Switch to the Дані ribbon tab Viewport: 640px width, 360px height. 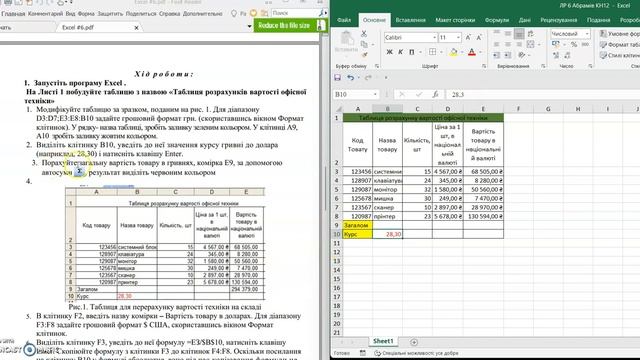524,20
